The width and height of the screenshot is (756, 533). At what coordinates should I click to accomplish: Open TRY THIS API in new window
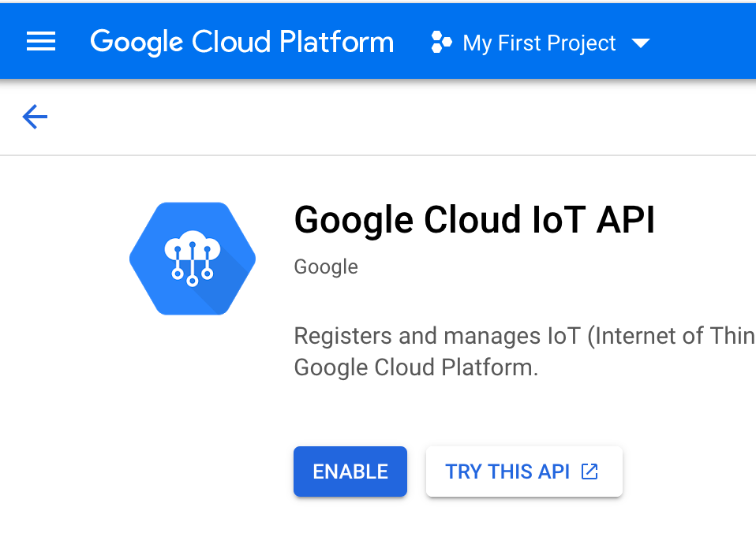pyautogui.click(x=523, y=471)
